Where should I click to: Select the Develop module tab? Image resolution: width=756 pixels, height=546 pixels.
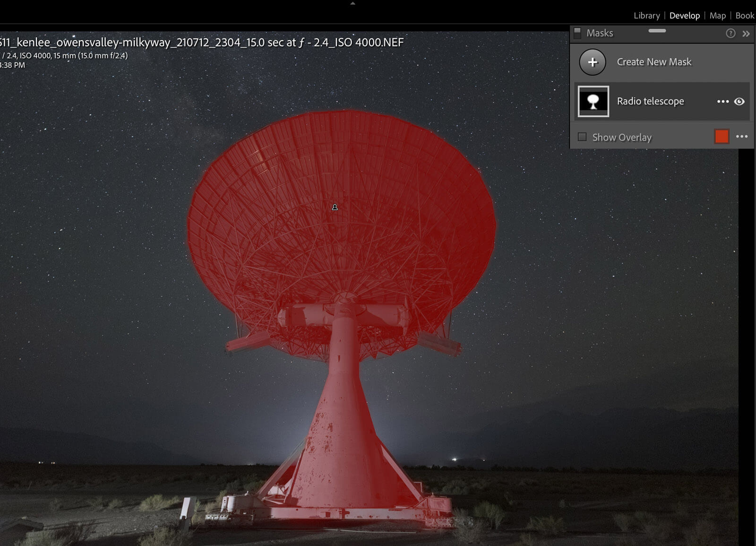[x=684, y=16]
